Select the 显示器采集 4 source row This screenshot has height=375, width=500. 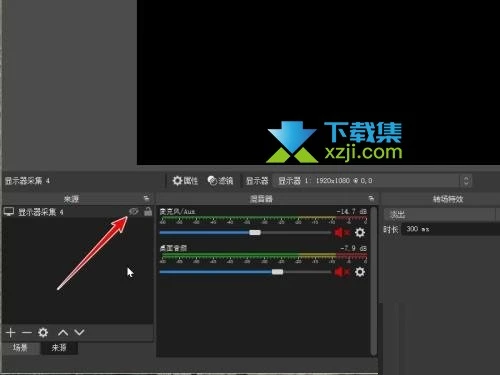click(x=77, y=212)
